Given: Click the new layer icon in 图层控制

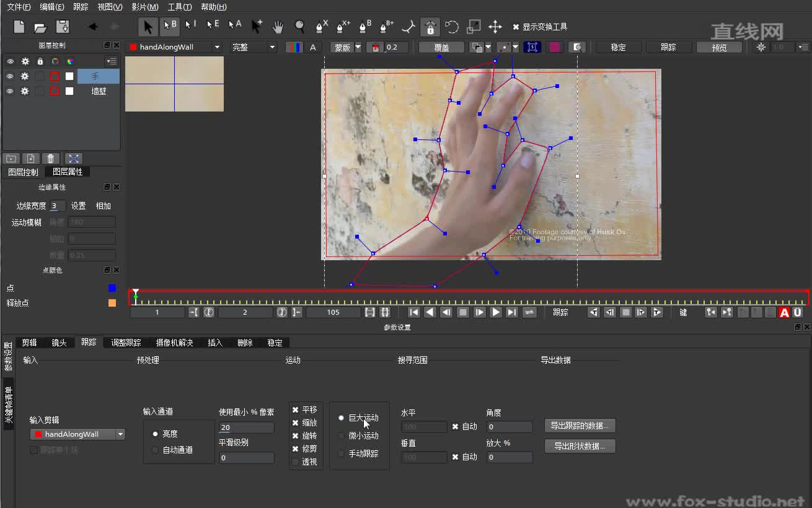Looking at the screenshot, I should [31, 158].
